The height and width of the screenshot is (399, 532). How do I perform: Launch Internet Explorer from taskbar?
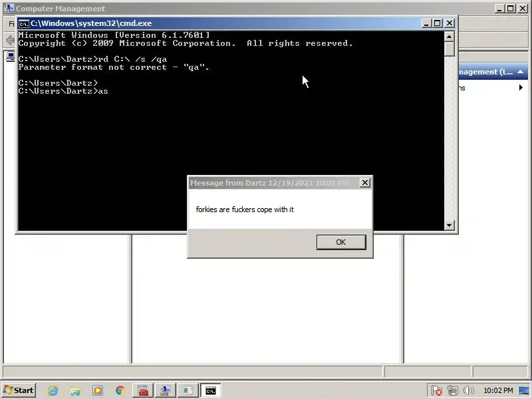tap(53, 390)
